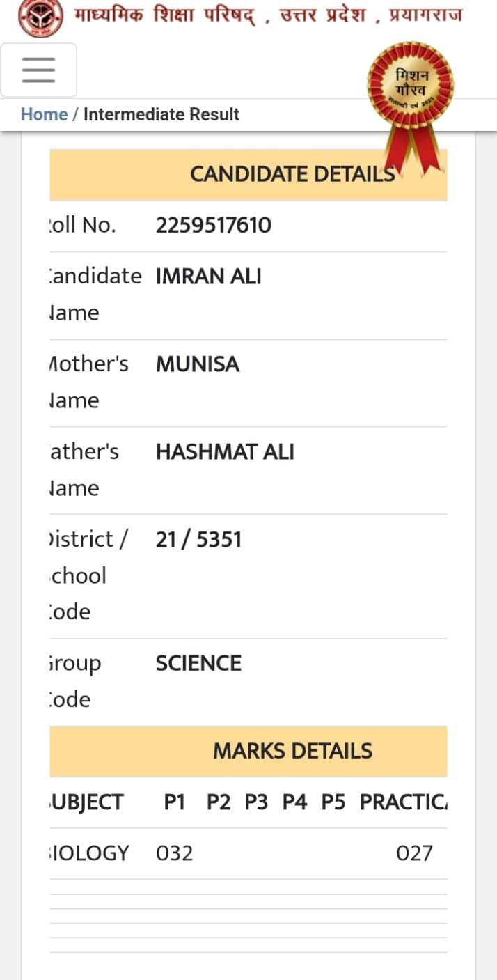Image resolution: width=497 pixels, height=980 pixels.
Task: Click father's name HASHMAT ALI
Action: pos(225,452)
